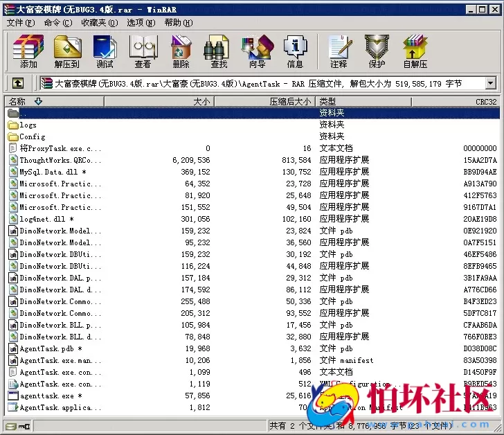Select AgentTask.exe.con... file sized 1,119
Viewport: 504px width, 435px height.
(252, 384)
